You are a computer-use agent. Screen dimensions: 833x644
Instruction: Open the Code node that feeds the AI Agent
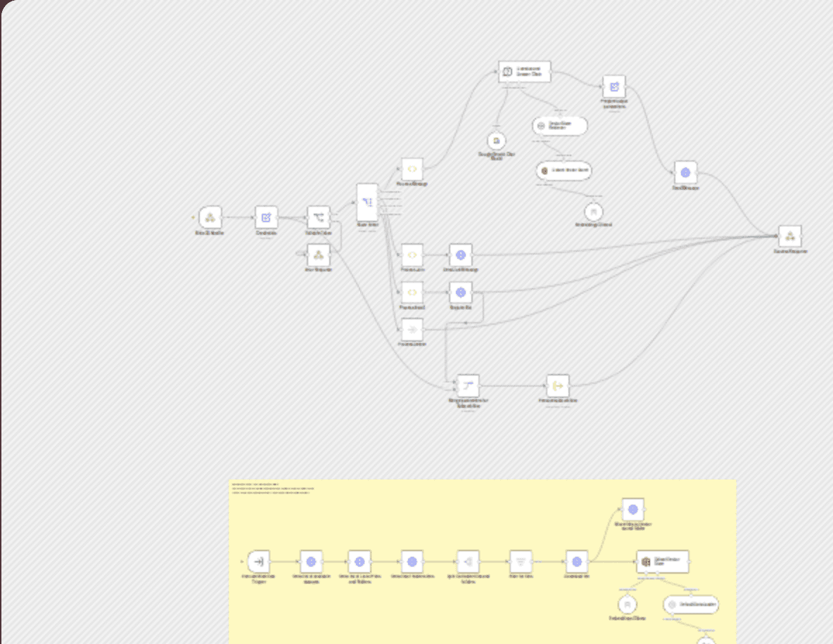(x=412, y=169)
